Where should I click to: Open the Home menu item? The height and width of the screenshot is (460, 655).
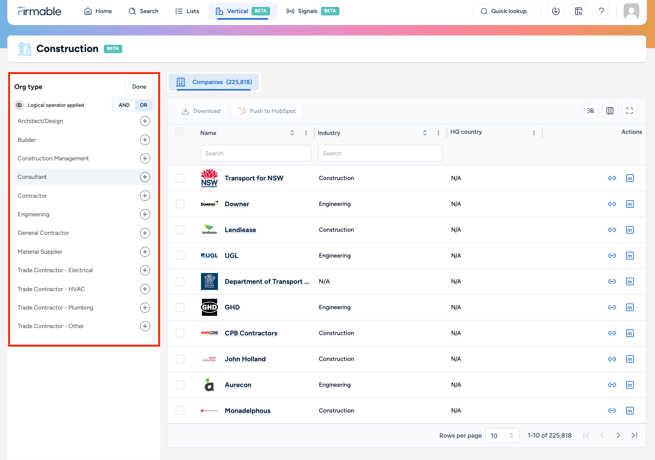pyautogui.click(x=98, y=11)
